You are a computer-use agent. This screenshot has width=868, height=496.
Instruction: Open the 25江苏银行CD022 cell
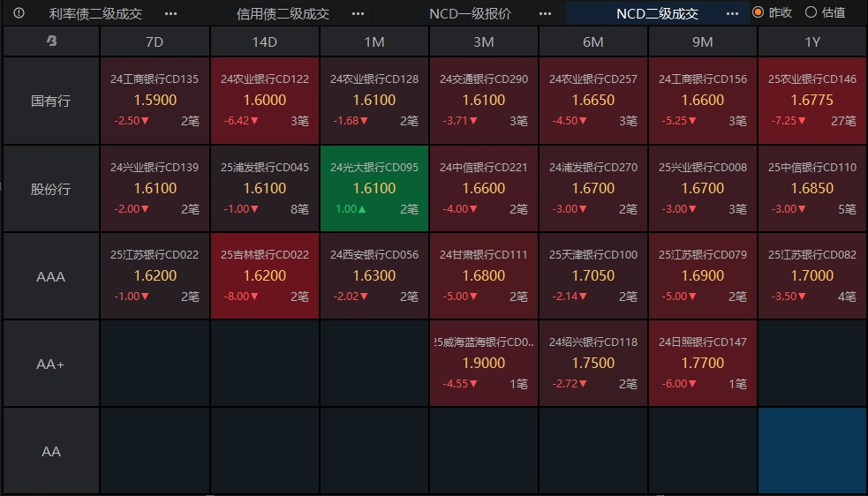pos(155,276)
